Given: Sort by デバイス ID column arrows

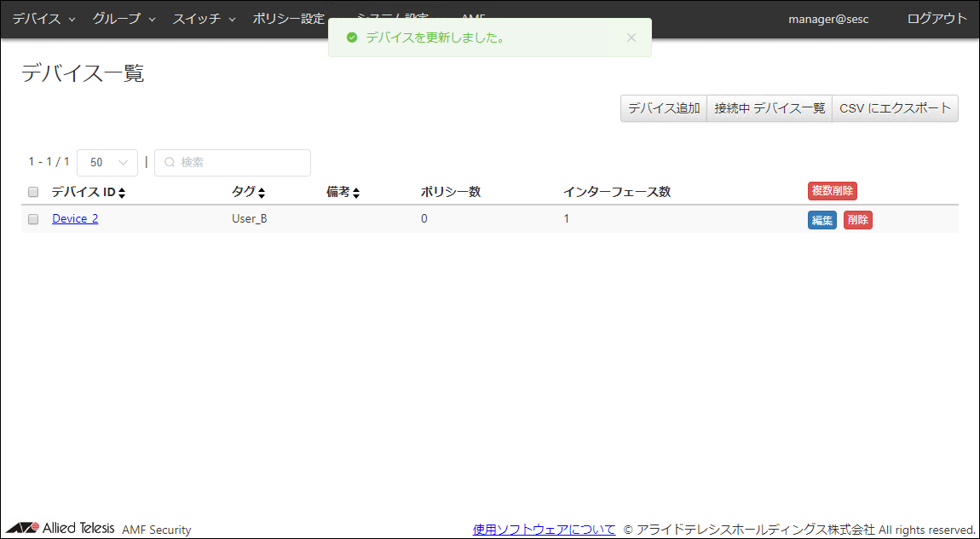Looking at the screenshot, I should coord(122,193).
